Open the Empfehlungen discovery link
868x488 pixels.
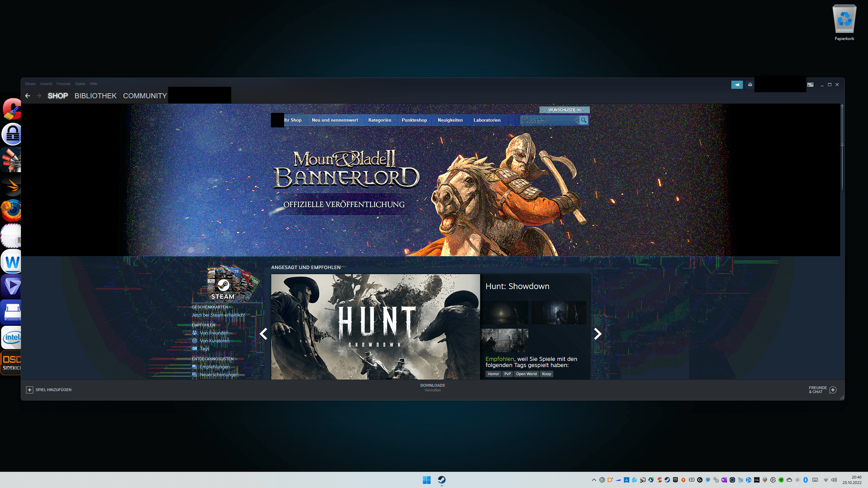click(215, 367)
